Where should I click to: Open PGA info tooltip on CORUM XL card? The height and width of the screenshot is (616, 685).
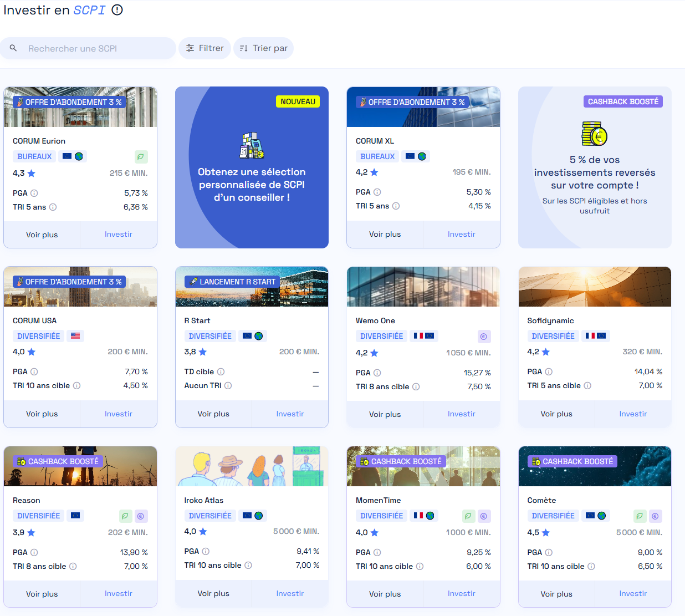click(377, 192)
